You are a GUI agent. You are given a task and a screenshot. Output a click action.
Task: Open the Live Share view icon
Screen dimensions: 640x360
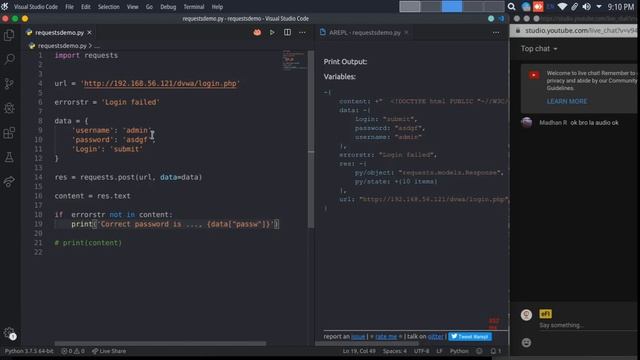[x=9, y=182]
